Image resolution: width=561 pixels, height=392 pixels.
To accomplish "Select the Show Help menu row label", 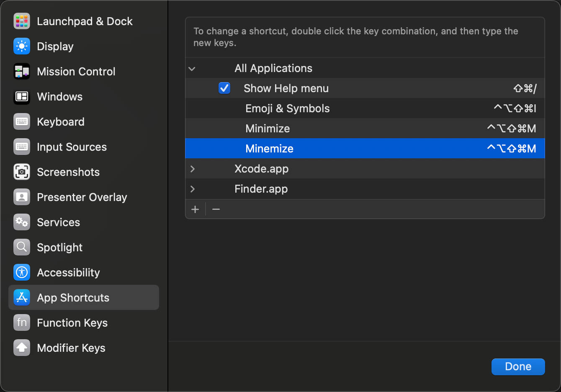I will pos(286,88).
